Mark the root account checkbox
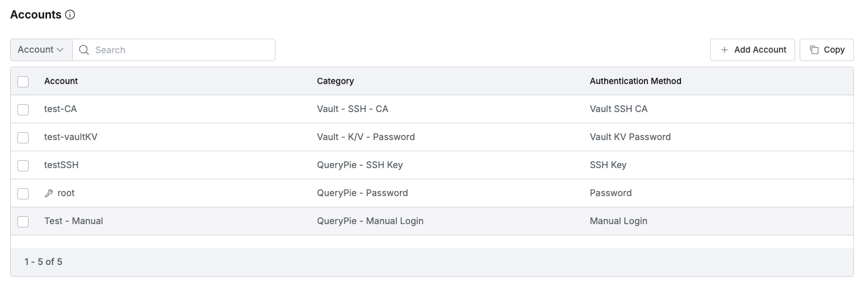Image resolution: width=868 pixels, height=293 pixels. 23,194
